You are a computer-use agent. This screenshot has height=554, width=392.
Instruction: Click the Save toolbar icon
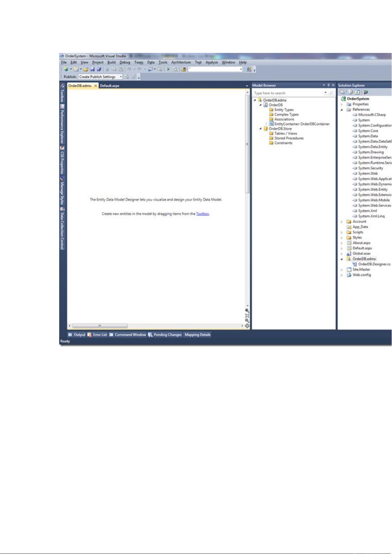point(92,69)
